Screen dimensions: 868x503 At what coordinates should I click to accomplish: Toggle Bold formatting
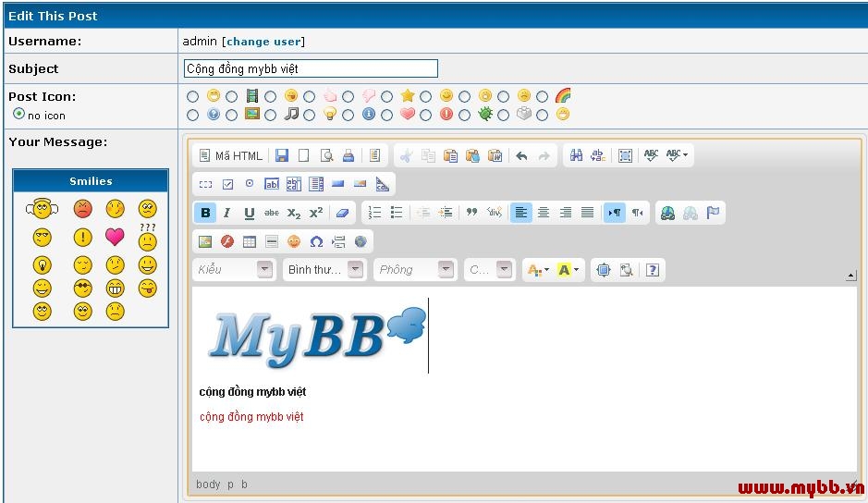coord(205,213)
